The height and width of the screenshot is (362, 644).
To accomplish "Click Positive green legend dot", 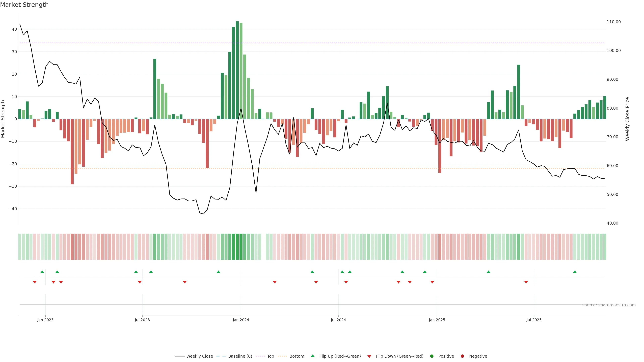I will click(x=432, y=356).
